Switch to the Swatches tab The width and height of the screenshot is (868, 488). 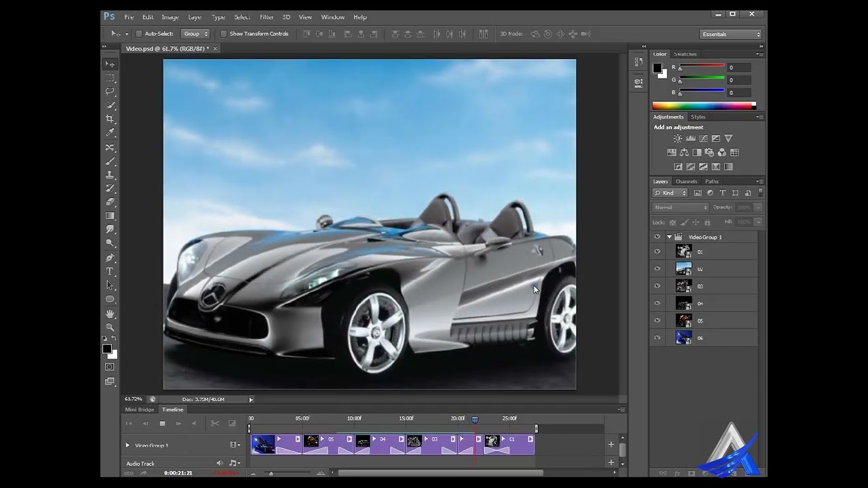pyautogui.click(x=685, y=54)
